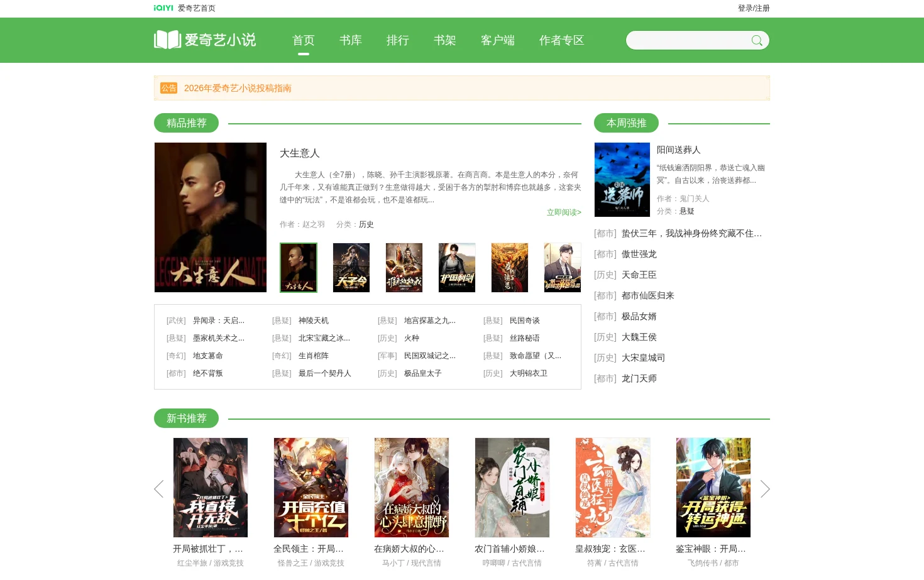This screenshot has width=924, height=580.
Task: Open title 全民领主：开局...
Action: 309,549
